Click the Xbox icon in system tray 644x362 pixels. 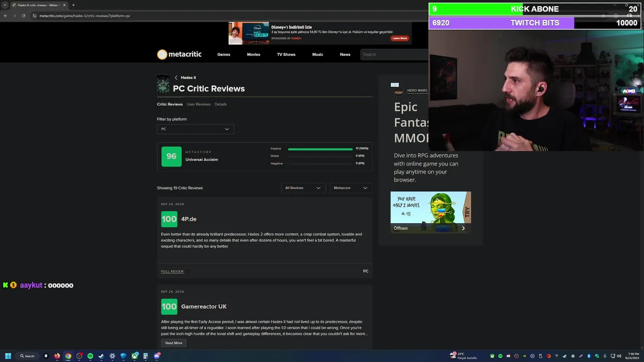click(x=493, y=356)
